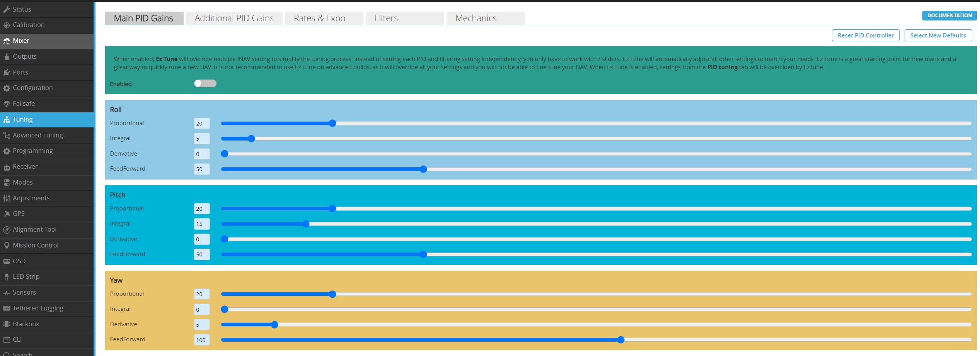Open the Alignment Tool compass icon
This screenshot has width=980, height=356.
(x=7, y=230)
